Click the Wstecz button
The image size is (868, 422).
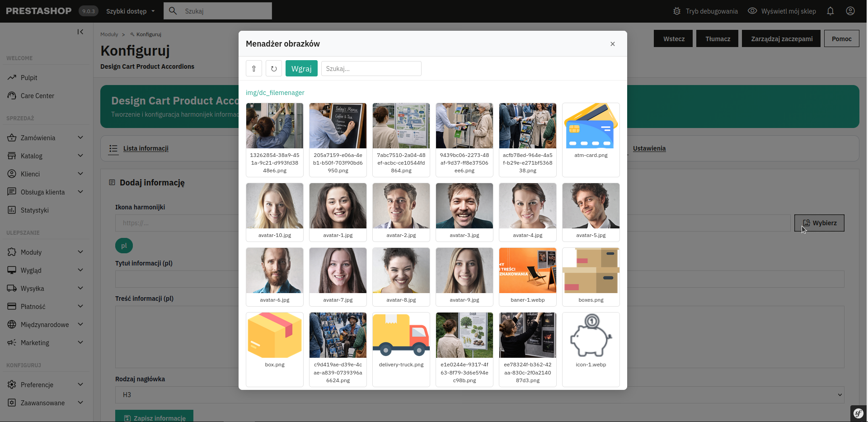(673, 39)
